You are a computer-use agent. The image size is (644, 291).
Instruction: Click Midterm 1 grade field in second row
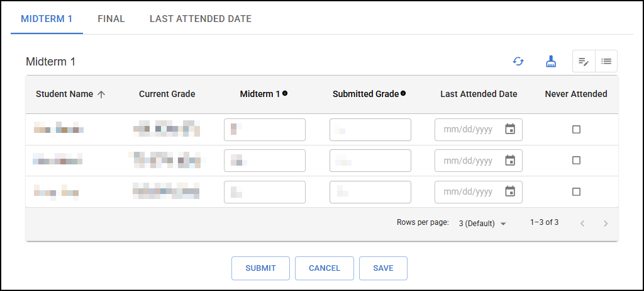pyautogui.click(x=265, y=161)
